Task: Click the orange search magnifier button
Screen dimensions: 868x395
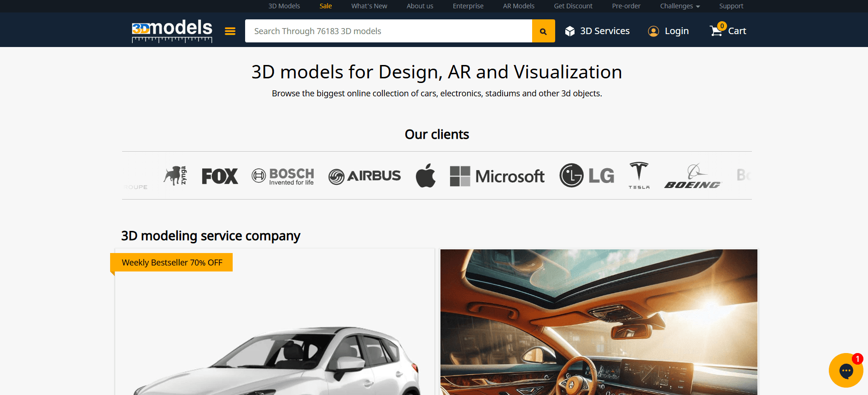Action: point(543,31)
